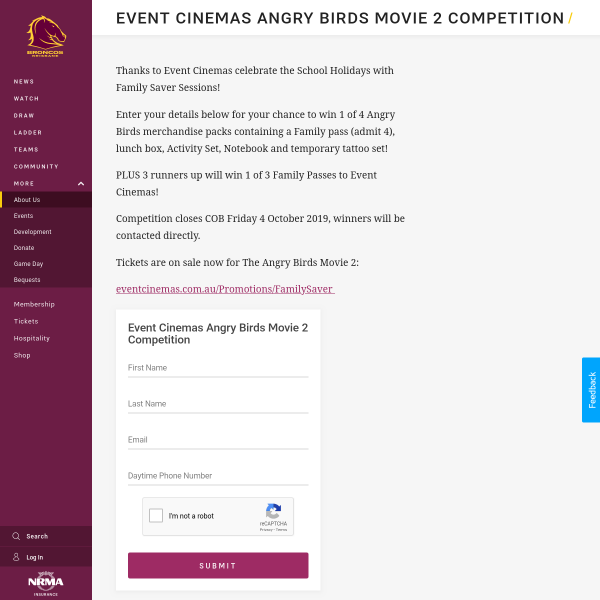The height and width of the screenshot is (600, 600).
Task: Click the search magnifier icon
Action: click(x=16, y=536)
